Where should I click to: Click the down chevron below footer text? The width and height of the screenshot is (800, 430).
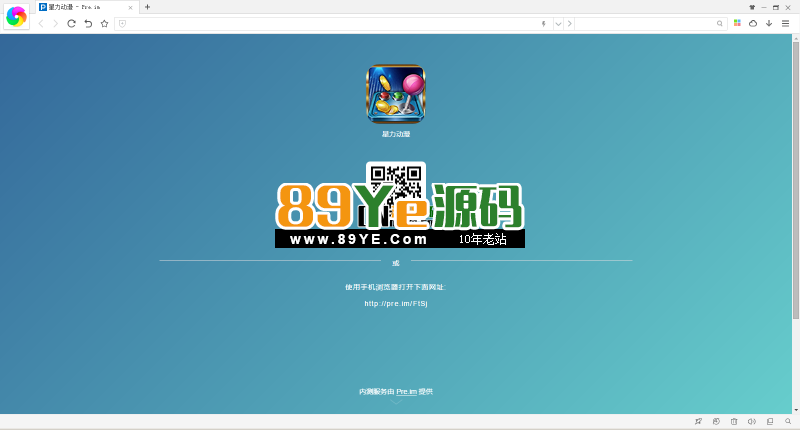pos(396,402)
